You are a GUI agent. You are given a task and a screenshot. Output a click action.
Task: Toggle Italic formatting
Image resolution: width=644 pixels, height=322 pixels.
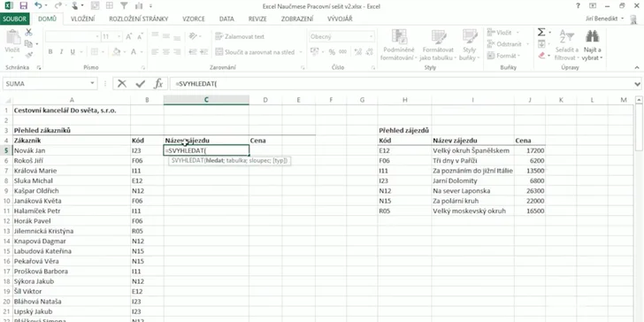point(61,51)
